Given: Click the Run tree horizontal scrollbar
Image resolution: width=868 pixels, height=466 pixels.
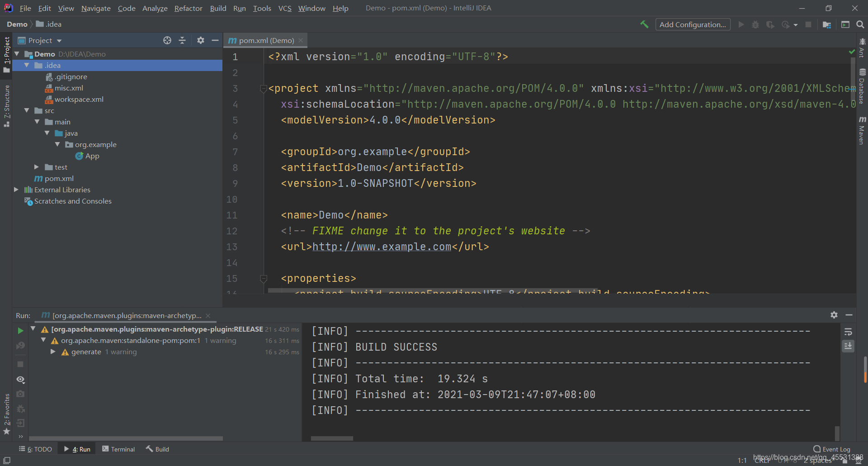Looking at the screenshot, I should (126, 438).
